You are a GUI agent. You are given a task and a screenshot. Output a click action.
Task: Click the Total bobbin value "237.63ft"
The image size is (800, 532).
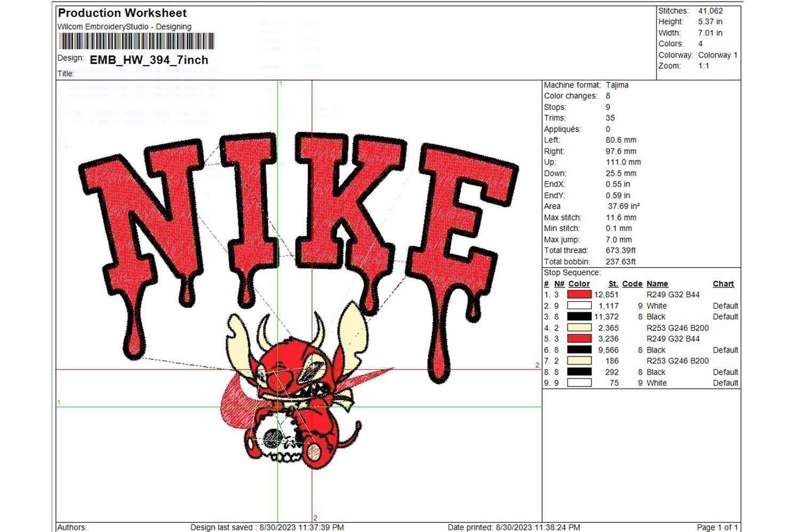[x=621, y=262]
